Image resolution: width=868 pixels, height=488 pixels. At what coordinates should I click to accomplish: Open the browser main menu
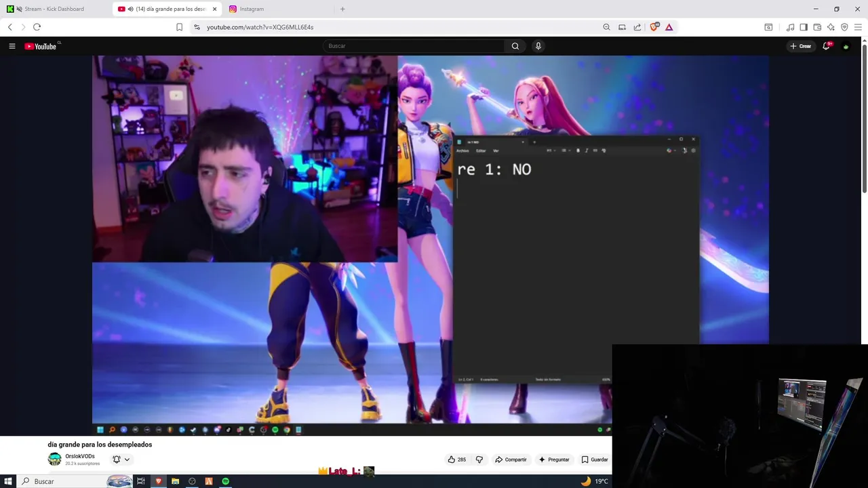[858, 27]
